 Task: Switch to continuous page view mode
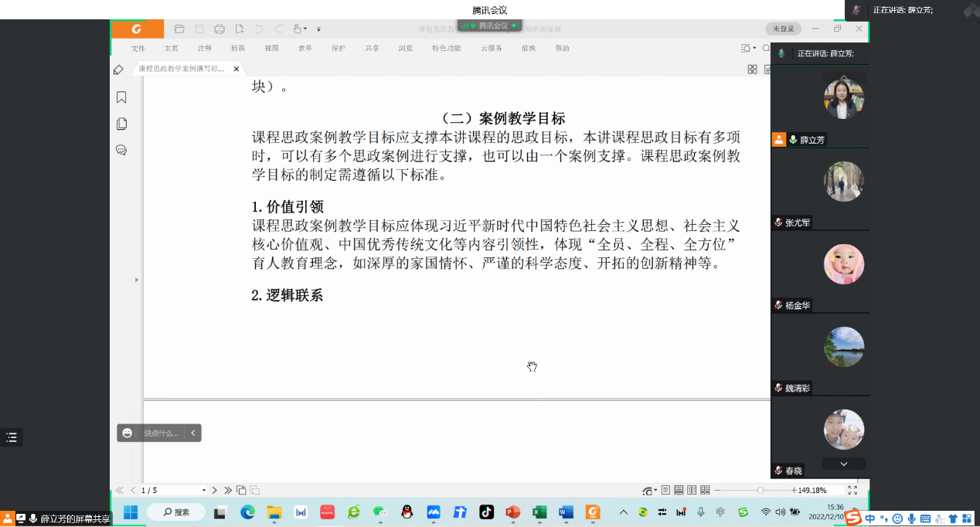click(679, 491)
